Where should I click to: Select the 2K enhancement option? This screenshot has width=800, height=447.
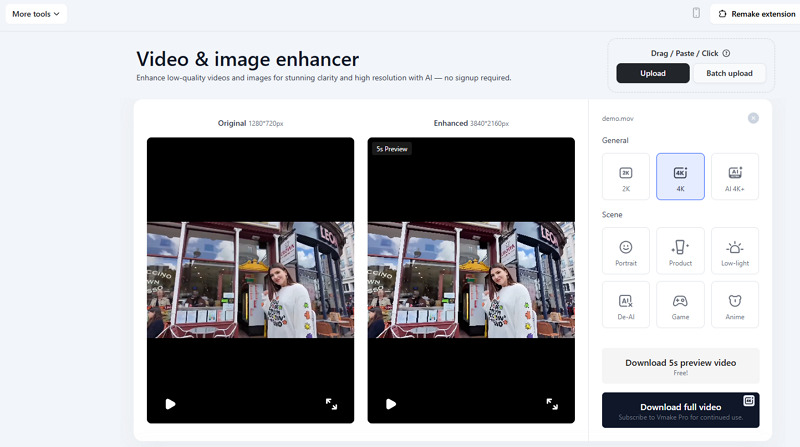[x=626, y=177]
